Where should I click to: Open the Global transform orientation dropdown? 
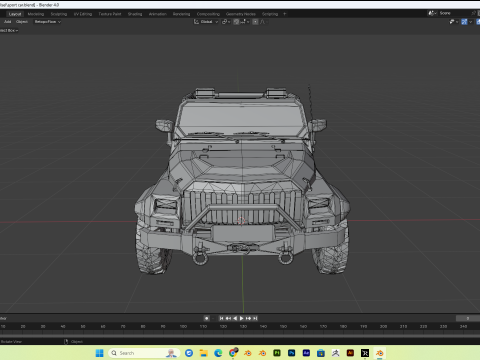206,22
